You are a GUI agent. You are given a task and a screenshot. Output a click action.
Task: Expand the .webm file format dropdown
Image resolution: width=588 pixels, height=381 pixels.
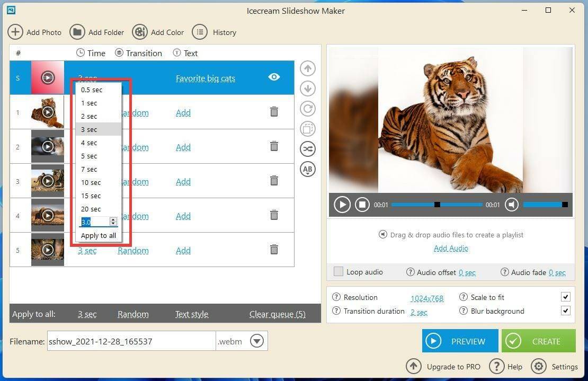pos(257,341)
